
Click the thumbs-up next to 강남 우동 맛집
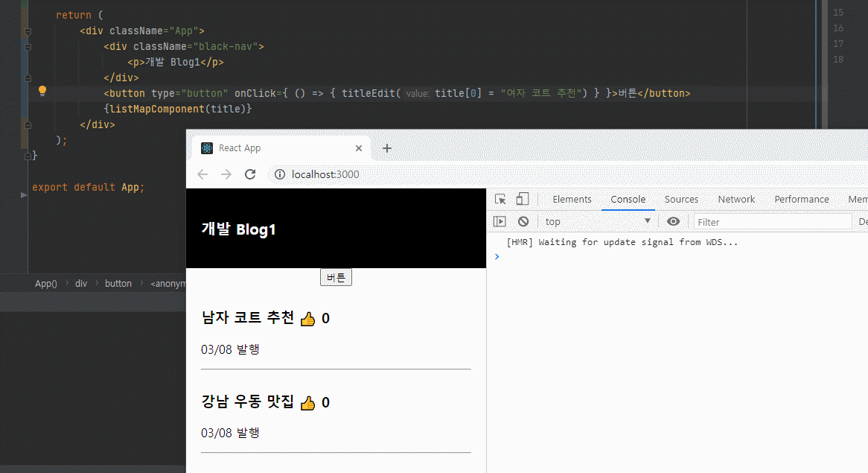pyautogui.click(x=307, y=403)
